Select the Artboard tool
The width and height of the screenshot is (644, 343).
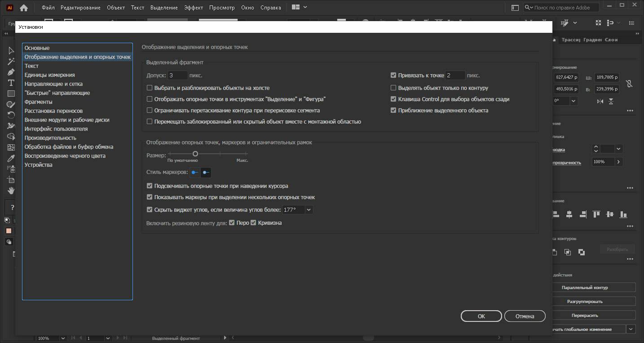point(11,180)
